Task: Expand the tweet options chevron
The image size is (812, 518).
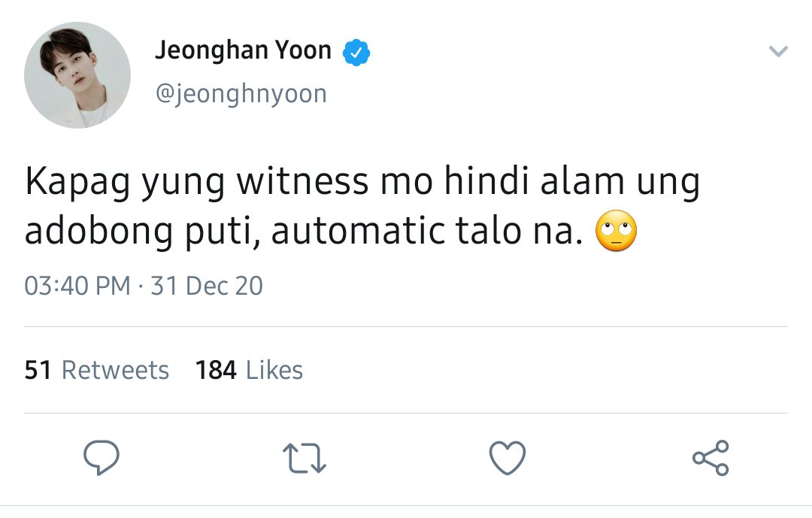Action: click(x=778, y=51)
